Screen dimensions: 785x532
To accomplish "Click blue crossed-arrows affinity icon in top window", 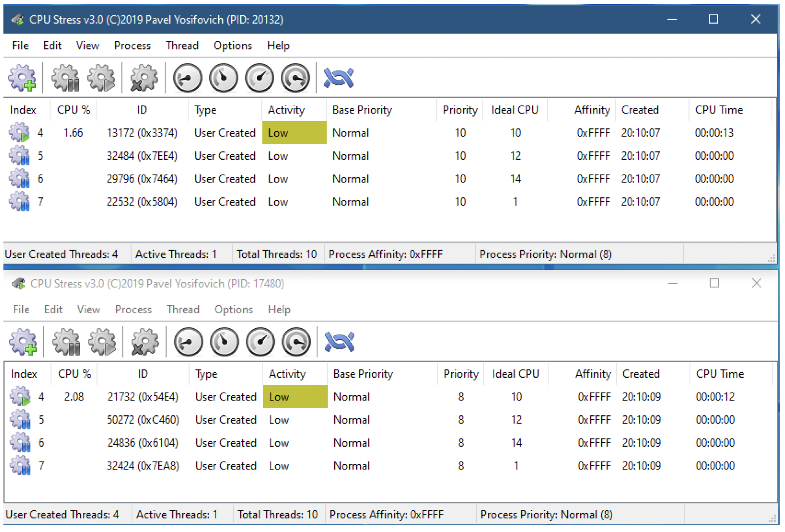I will coord(339,78).
